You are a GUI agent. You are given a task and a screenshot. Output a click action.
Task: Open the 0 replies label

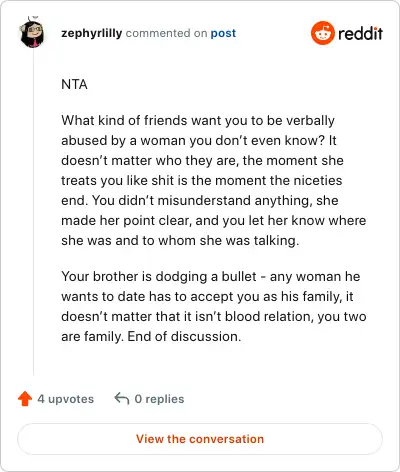(x=159, y=399)
